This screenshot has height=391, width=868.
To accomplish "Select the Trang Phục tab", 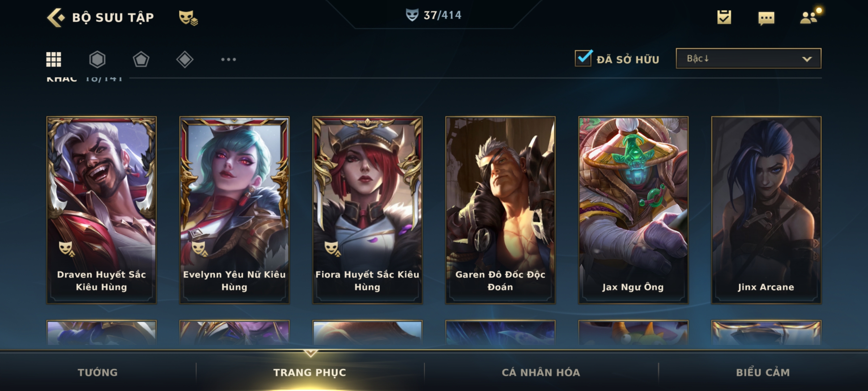I will 310,372.
